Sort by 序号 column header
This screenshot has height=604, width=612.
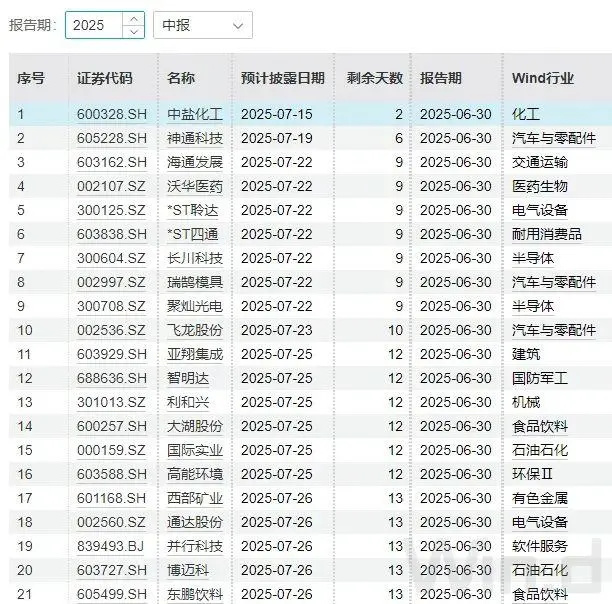tap(31, 78)
